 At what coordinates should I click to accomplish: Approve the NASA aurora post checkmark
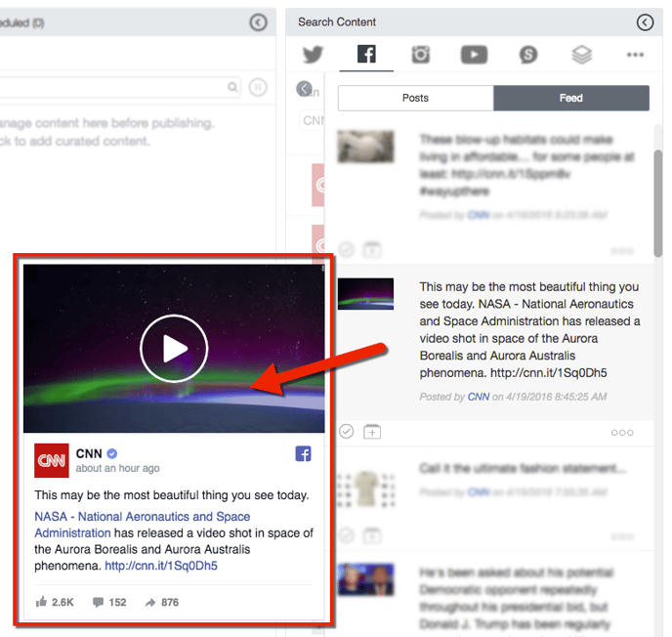tap(347, 432)
